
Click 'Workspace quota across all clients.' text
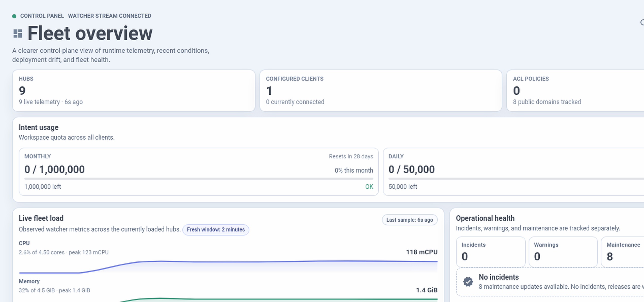[x=67, y=137]
